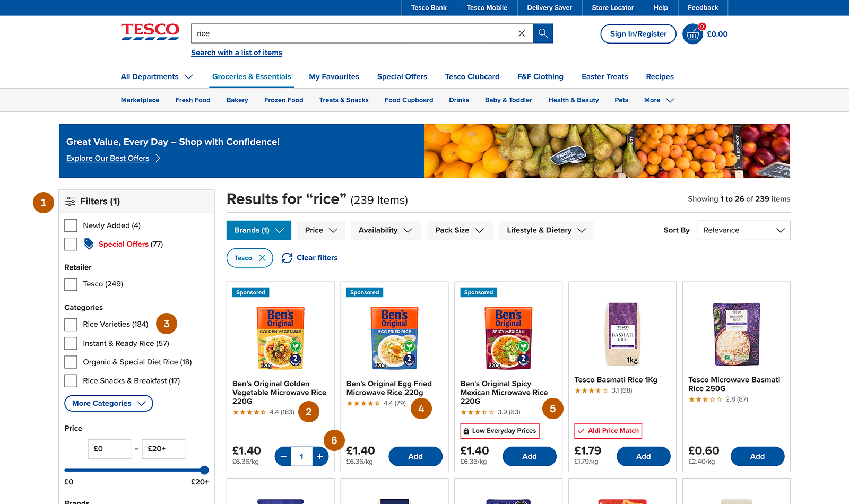The height and width of the screenshot is (504, 849).
Task: Clear the search box with X icon
Action: 522,33
